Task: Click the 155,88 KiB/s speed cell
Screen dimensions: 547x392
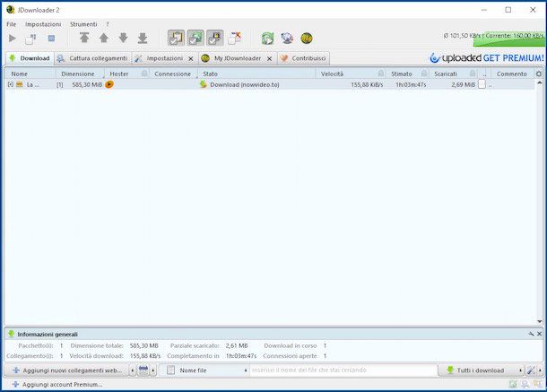Action: click(x=367, y=85)
